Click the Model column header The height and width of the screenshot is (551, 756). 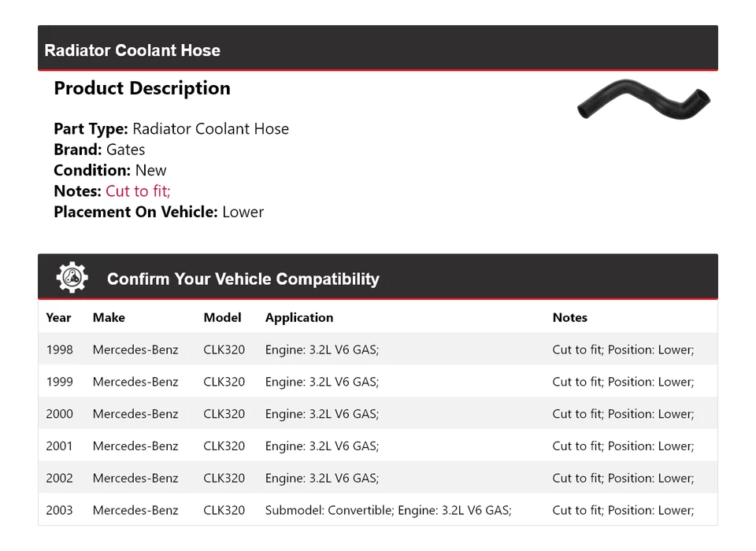coord(222,318)
